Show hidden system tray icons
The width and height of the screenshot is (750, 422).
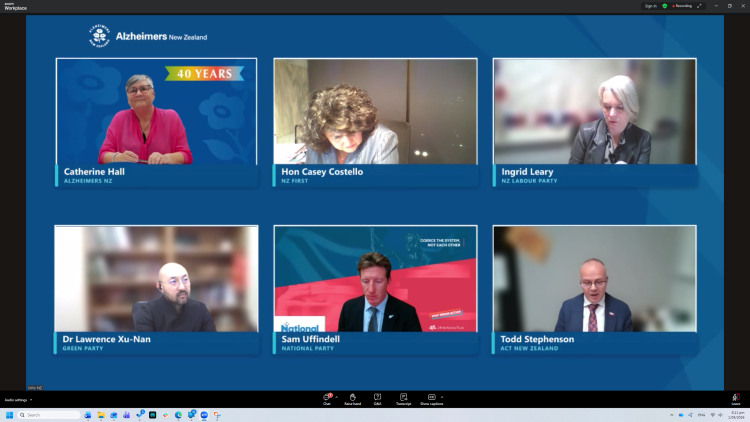(x=672, y=415)
